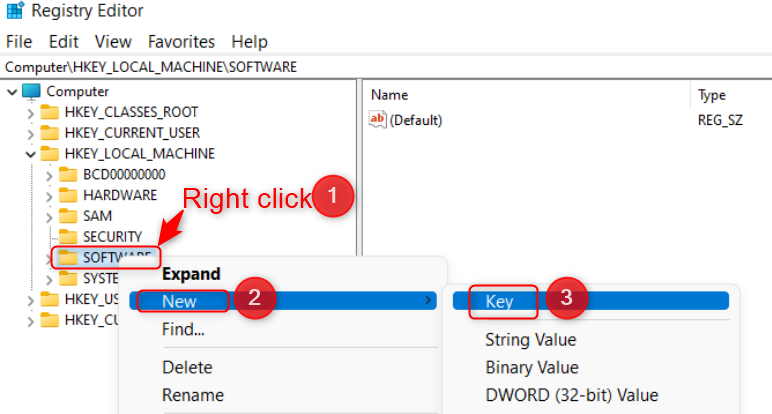Select Computer in the tree
The height and width of the screenshot is (414, 772).
click(x=77, y=92)
